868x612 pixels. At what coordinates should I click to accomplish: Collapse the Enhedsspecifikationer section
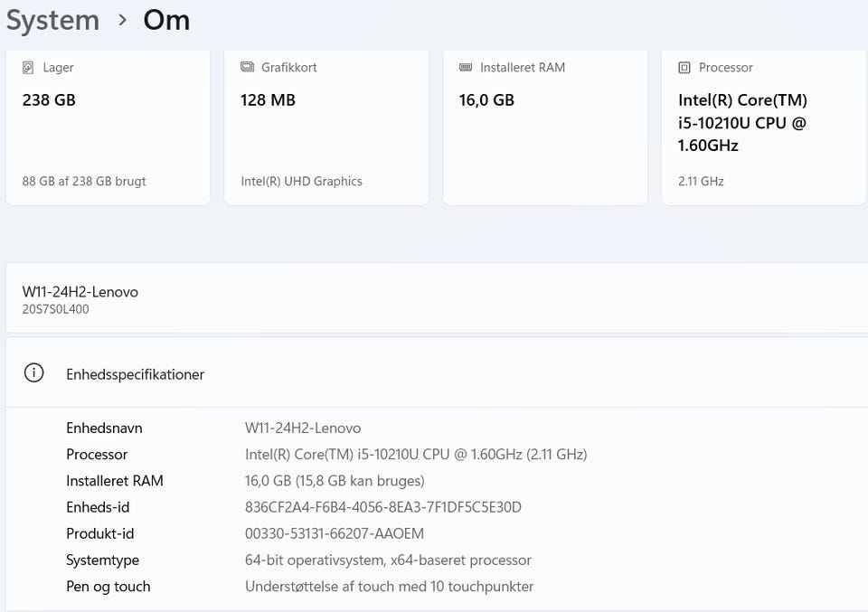click(434, 373)
